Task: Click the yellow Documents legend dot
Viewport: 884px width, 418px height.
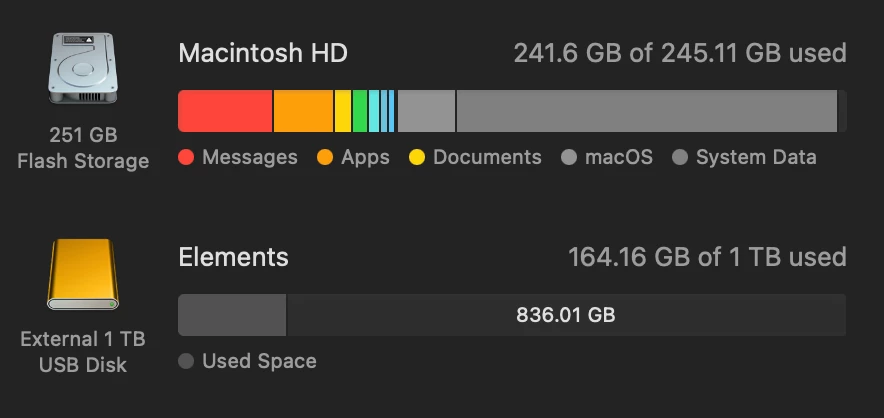Action: [417, 157]
